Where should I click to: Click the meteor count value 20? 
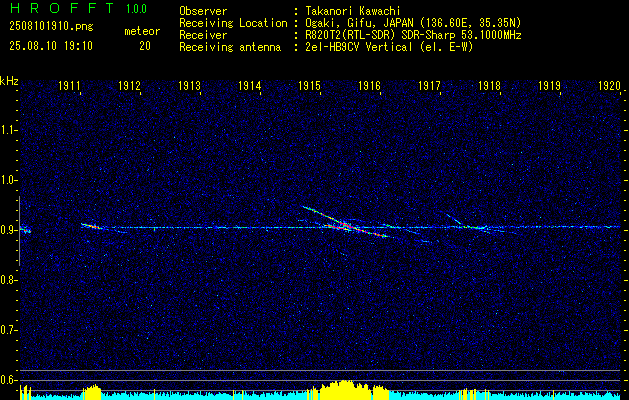145,46
